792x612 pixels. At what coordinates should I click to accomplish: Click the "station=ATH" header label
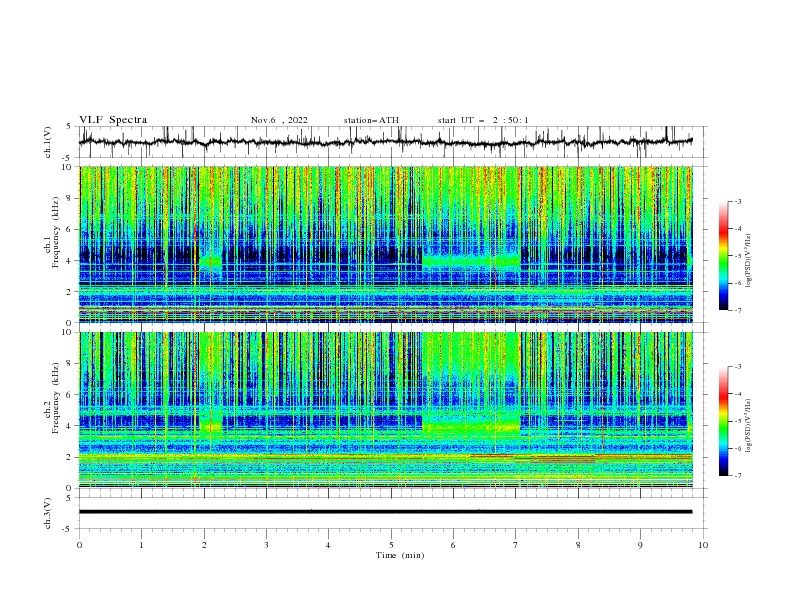coord(371,120)
